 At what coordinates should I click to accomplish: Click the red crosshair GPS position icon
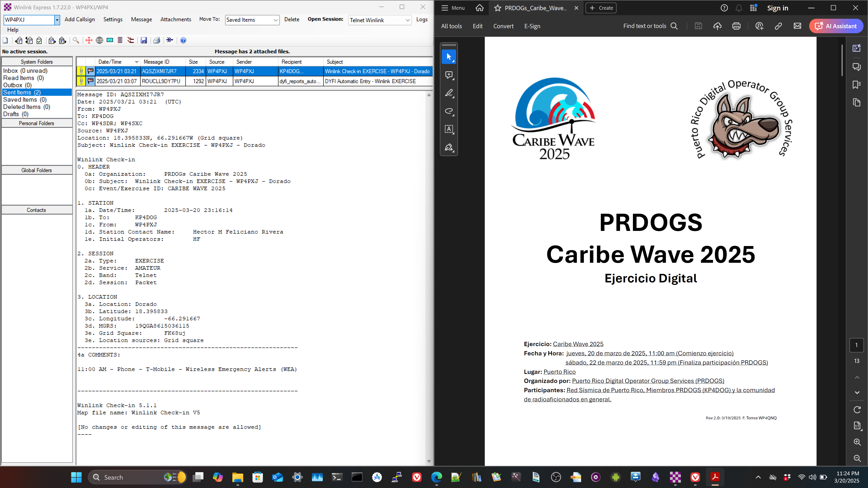89,40
